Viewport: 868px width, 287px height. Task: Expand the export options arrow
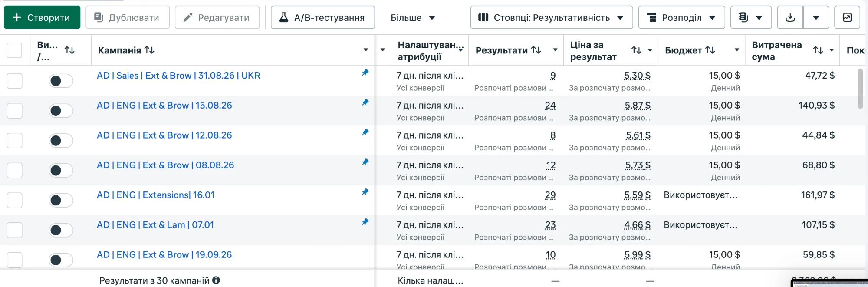816,17
